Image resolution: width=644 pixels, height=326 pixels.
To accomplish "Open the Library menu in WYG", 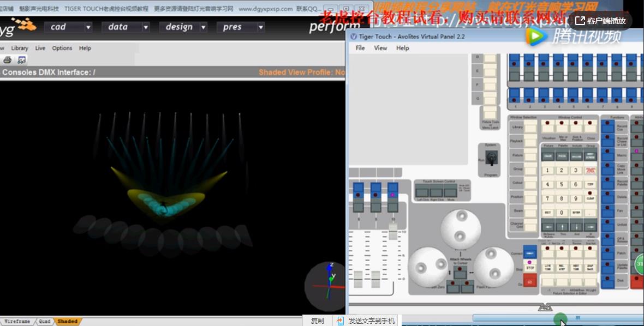I will point(20,48).
